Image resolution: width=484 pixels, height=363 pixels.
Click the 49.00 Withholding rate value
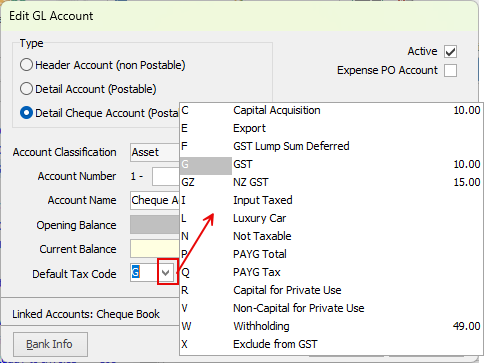467,326
